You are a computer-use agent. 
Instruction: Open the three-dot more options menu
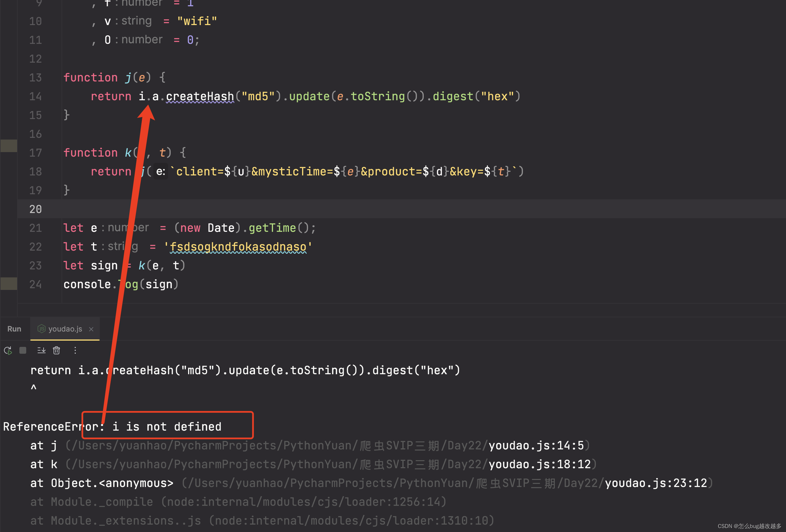click(x=75, y=351)
